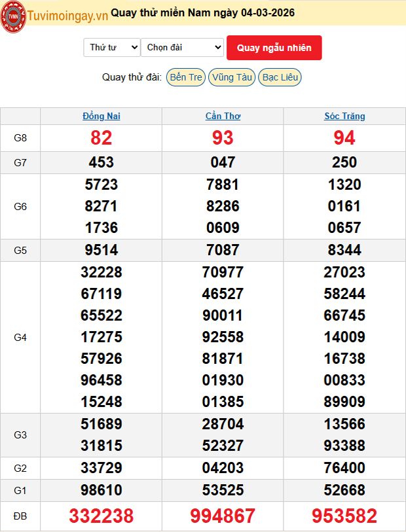Click Sóc Trăng G7 number 250

[x=344, y=162]
